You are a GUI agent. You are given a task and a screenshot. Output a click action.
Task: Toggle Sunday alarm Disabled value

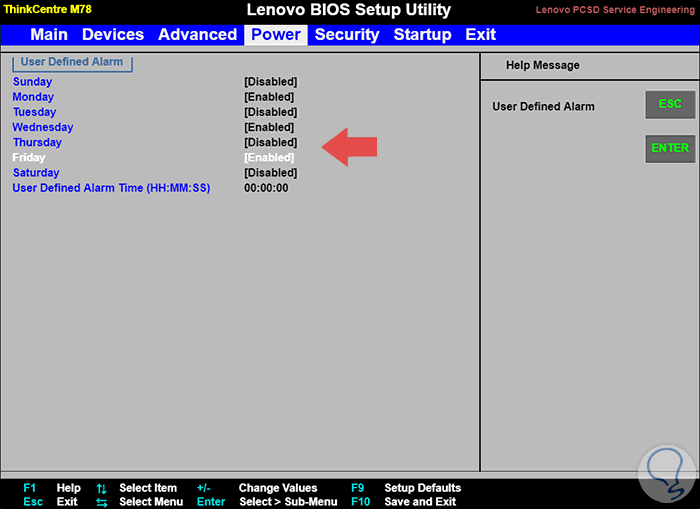(x=271, y=82)
